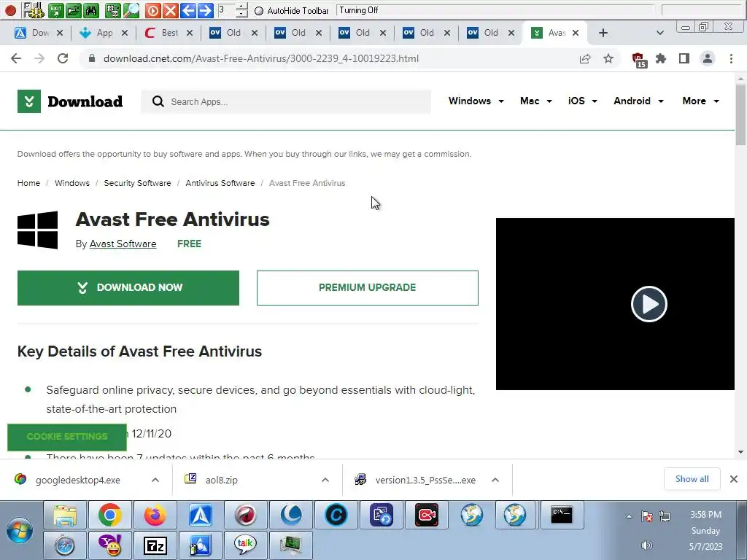Screen dimensions: 747x560
Task: Click the Search Apps input field
Action: tap(286, 102)
